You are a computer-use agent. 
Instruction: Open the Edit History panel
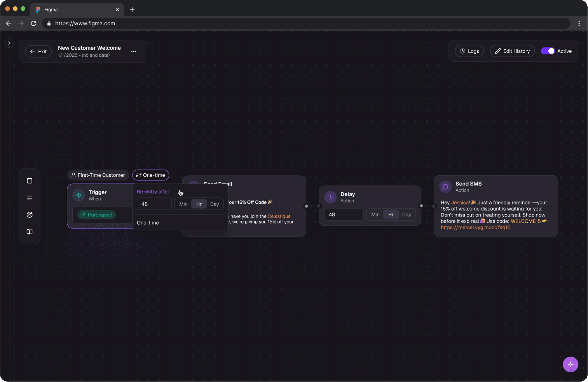[x=512, y=51]
